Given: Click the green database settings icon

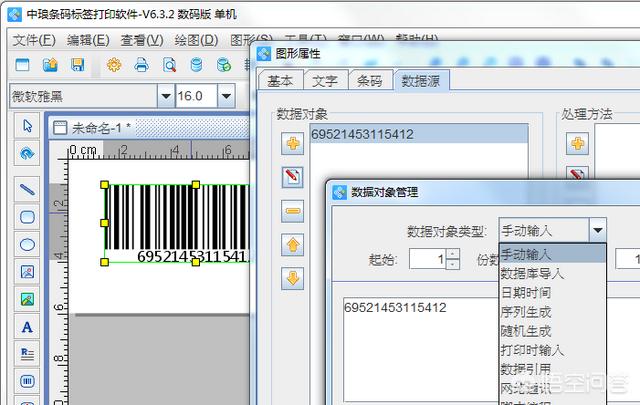Looking at the screenshot, I should (x=224, y=65).
